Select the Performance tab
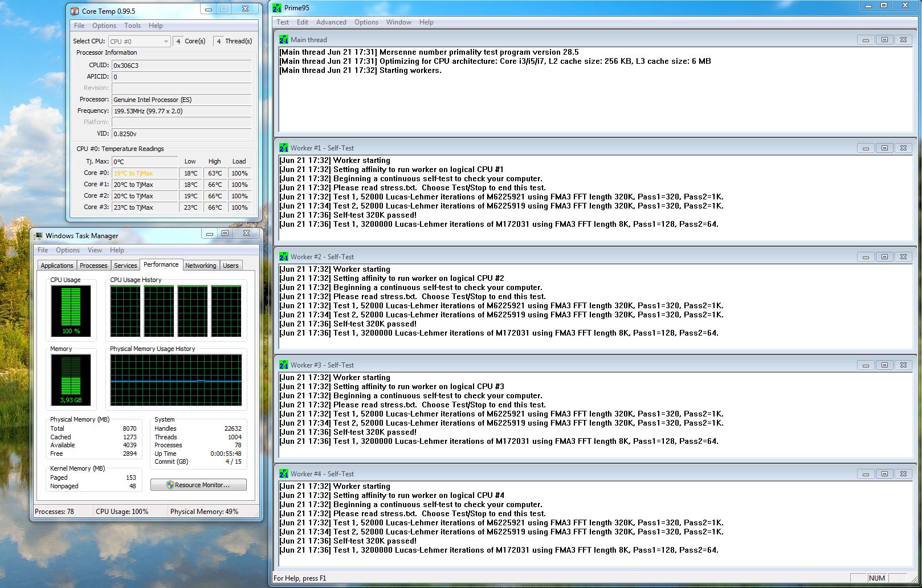This screenshot has height=588, width=922. tap(161, 264)
